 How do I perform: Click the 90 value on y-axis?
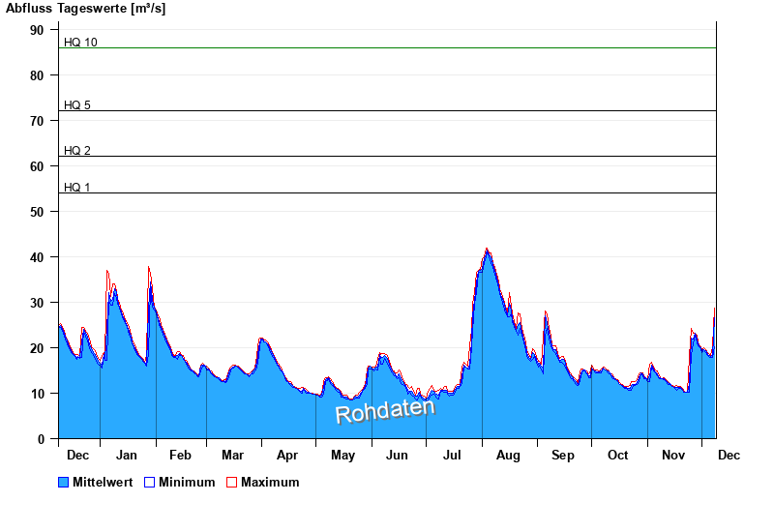pyautogui.click(x=37, y=30)
